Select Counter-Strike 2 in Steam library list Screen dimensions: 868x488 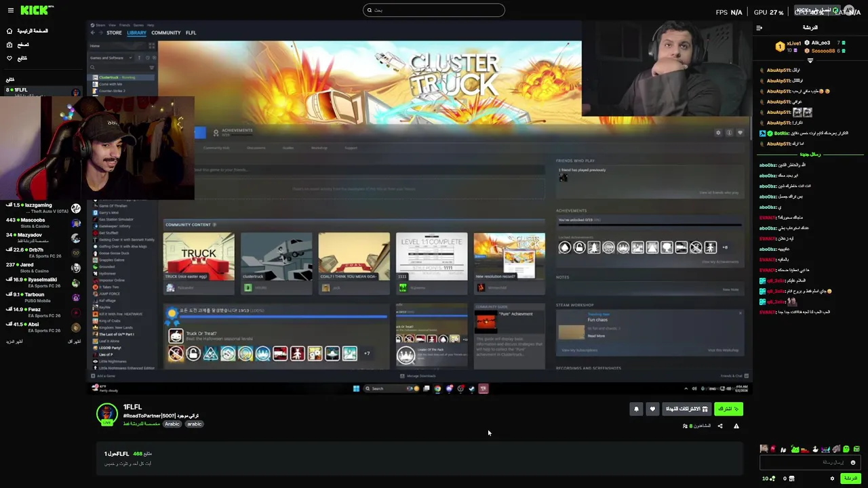click(x=113, y=91)
